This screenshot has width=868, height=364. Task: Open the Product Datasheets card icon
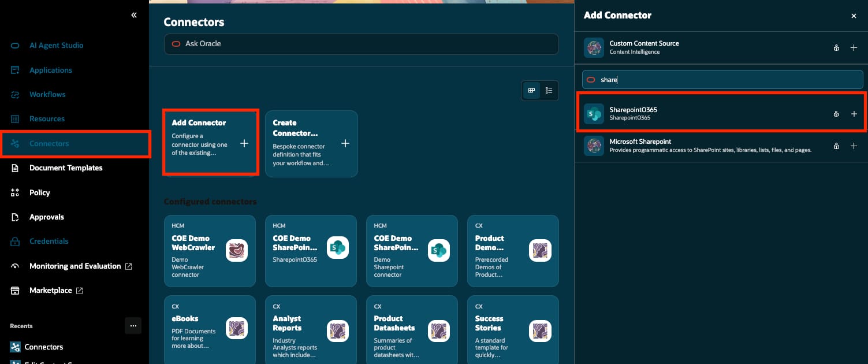tap(439, 330)
